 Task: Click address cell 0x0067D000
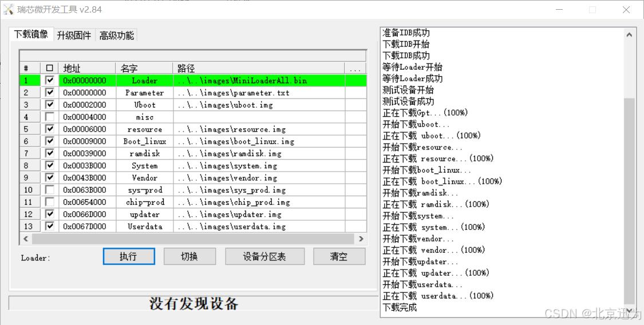click(87, 226)
